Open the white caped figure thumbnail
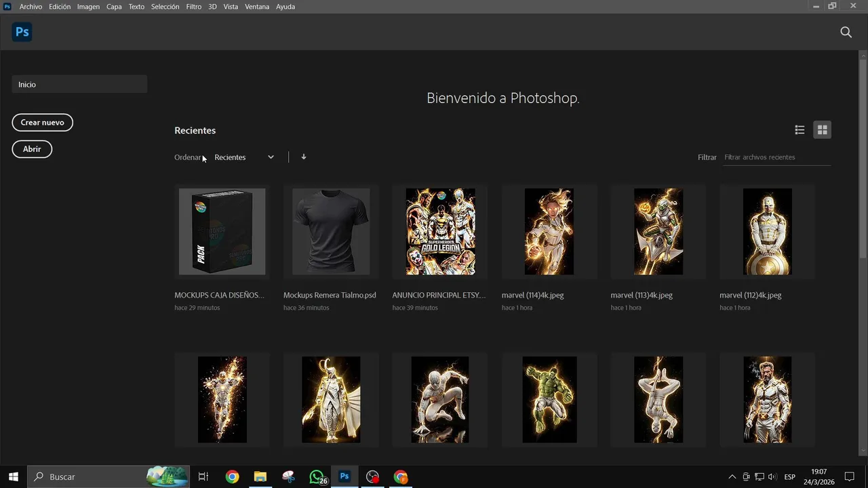 coord(331,400)
